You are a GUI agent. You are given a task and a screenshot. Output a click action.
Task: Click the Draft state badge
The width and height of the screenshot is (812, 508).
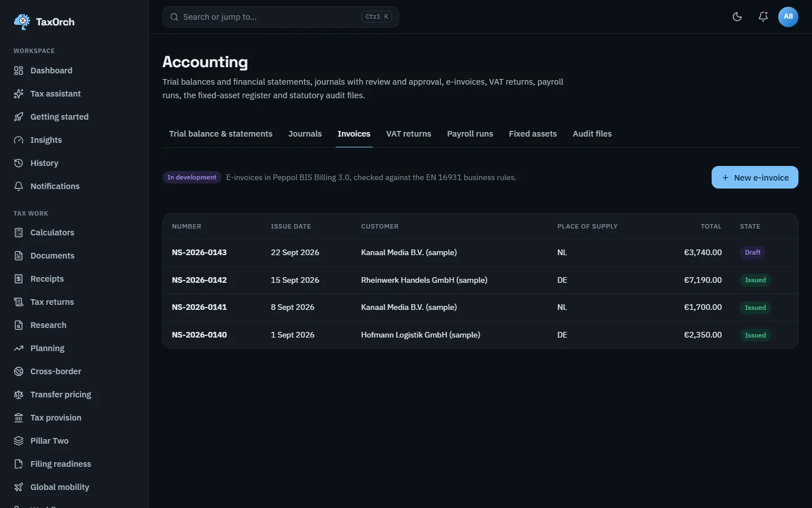(753, 252)
